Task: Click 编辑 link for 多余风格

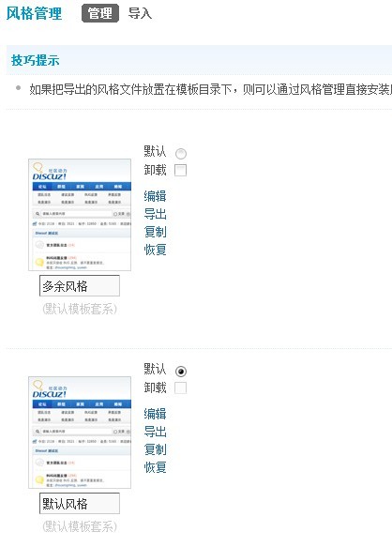Action: 155,196
